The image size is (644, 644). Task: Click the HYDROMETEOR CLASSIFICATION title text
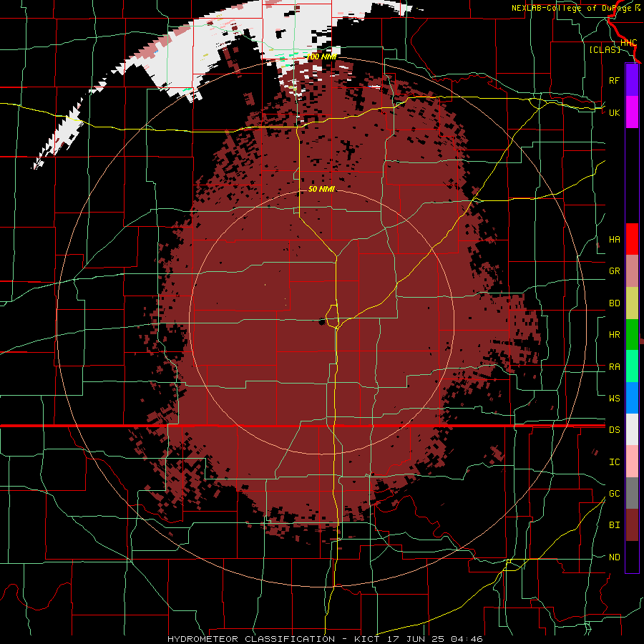251,639
